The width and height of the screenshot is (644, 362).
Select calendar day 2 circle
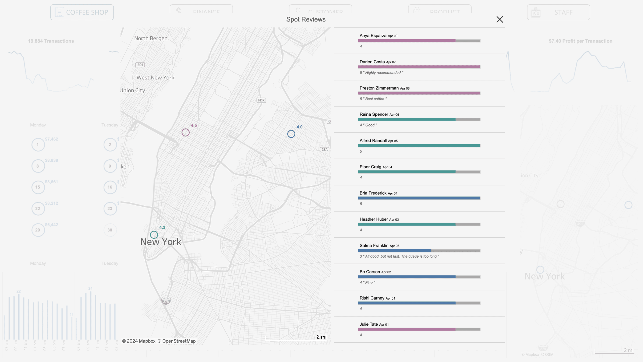click(x=110, y=145)
